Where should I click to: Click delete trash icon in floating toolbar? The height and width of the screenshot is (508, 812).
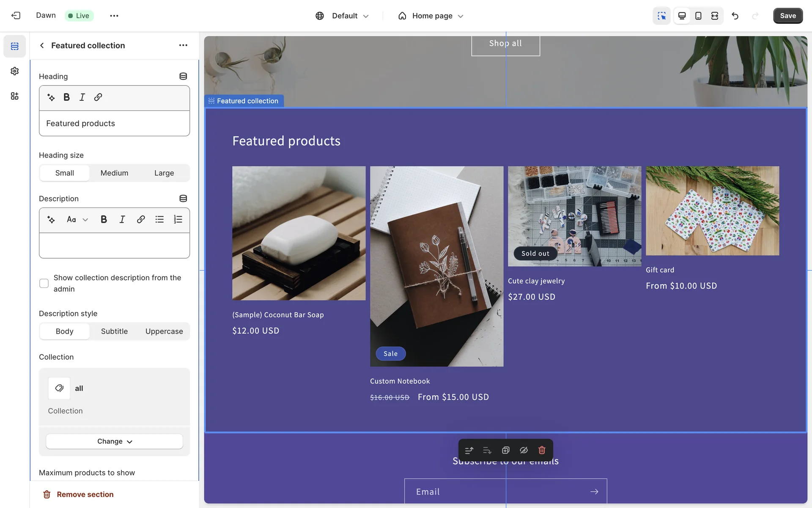542,450
